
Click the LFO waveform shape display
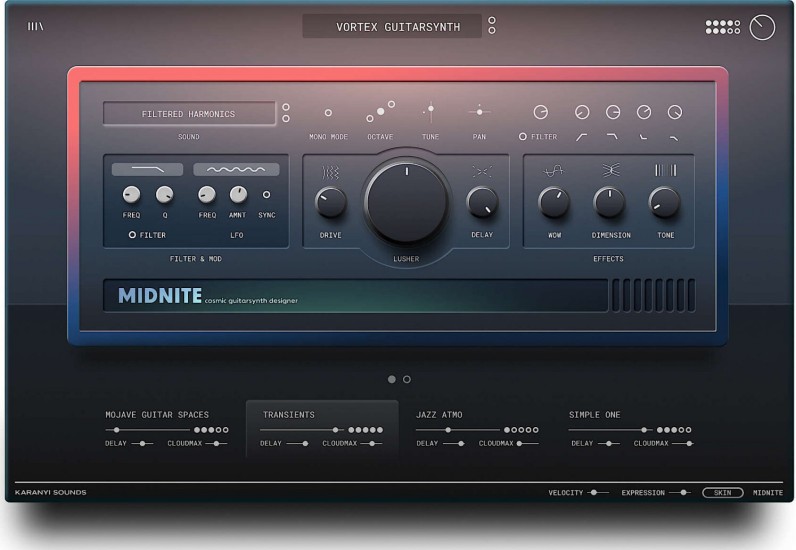(x=236, y=170)
